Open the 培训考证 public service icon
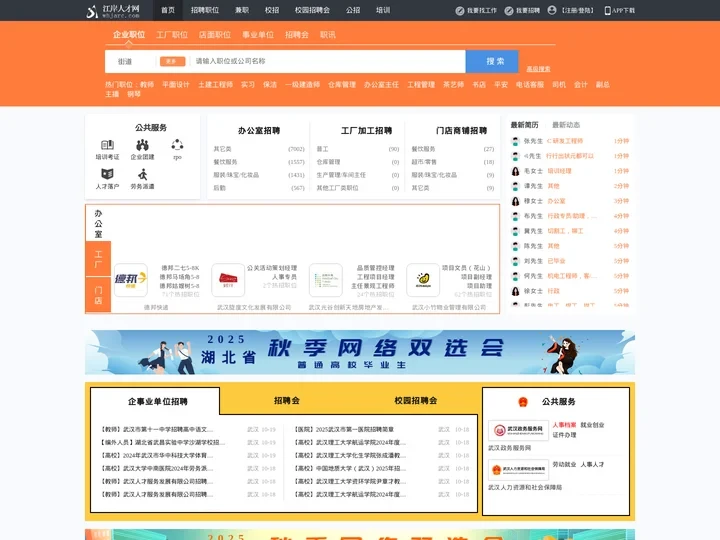Image resolution: width=720 pixels, height=540 pixels. [x=107, y=145]
